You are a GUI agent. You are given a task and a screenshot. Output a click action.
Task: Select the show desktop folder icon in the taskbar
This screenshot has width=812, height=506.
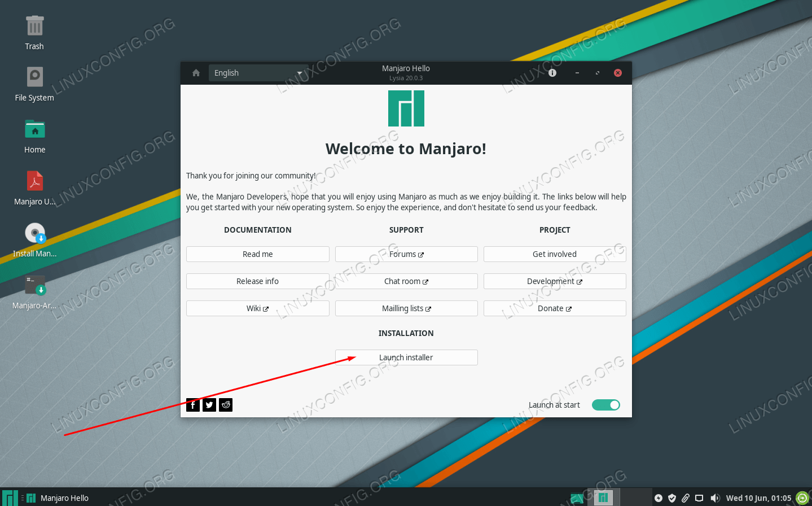coord(577,498)
